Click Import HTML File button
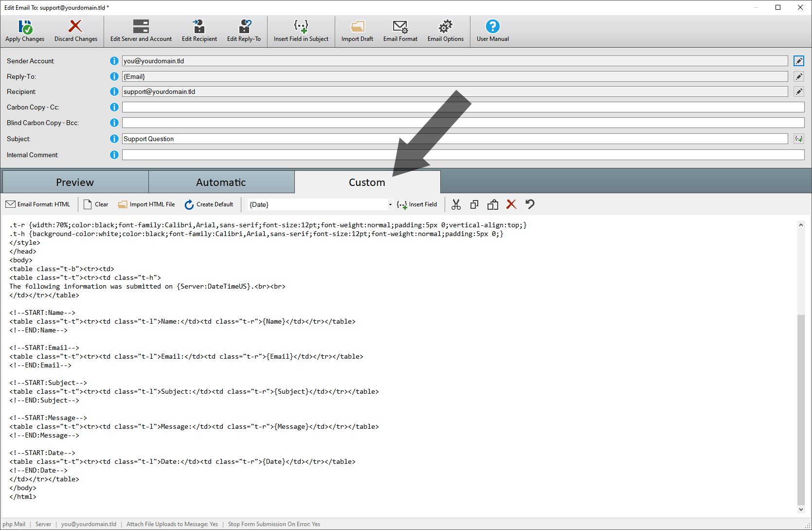The height and width of the screenshot is (530, 812). click(146, 204)
